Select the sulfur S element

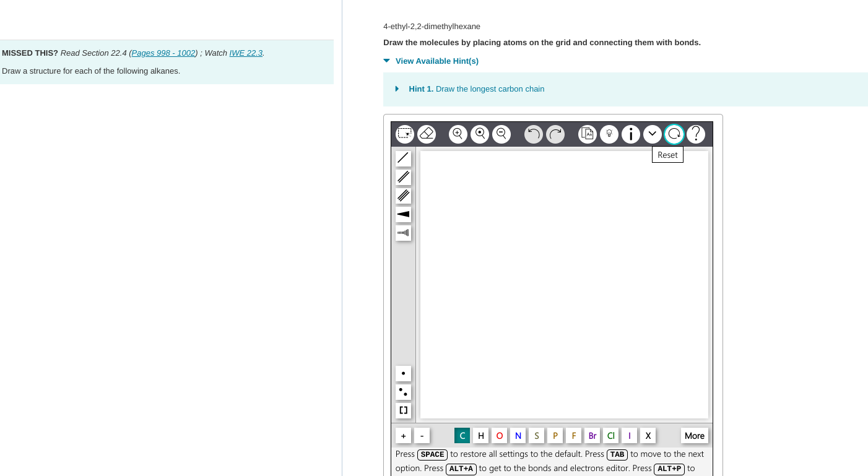pyautogui.click(x=536, y=436)
